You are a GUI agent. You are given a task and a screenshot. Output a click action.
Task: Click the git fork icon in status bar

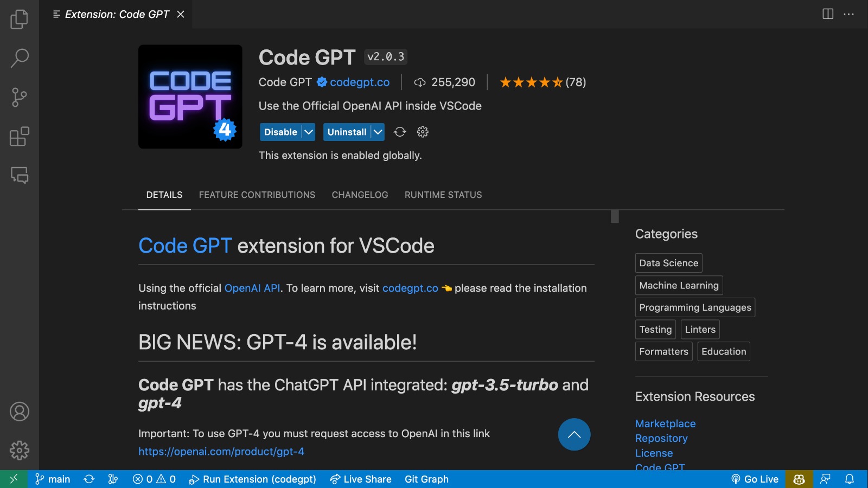click(x=113, y=479)
